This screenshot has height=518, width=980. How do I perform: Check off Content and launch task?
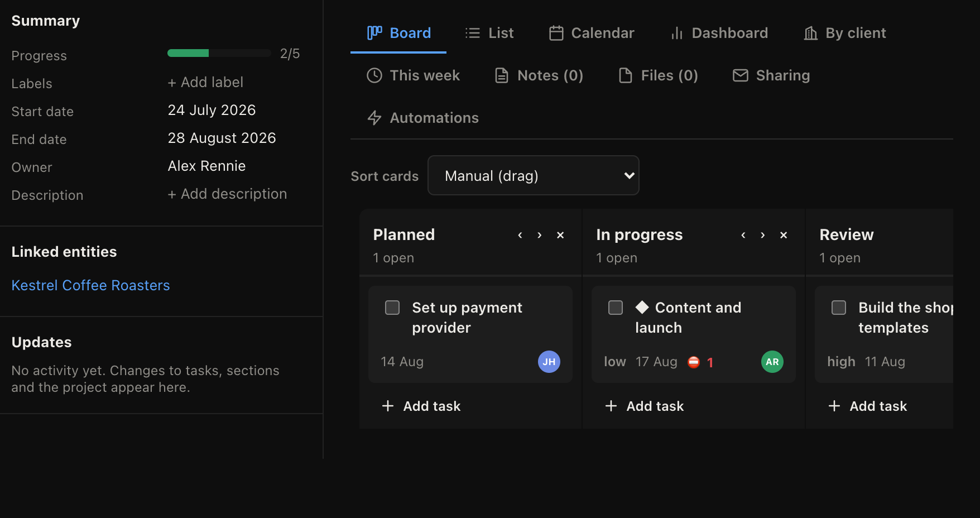(x=616, y=308)
